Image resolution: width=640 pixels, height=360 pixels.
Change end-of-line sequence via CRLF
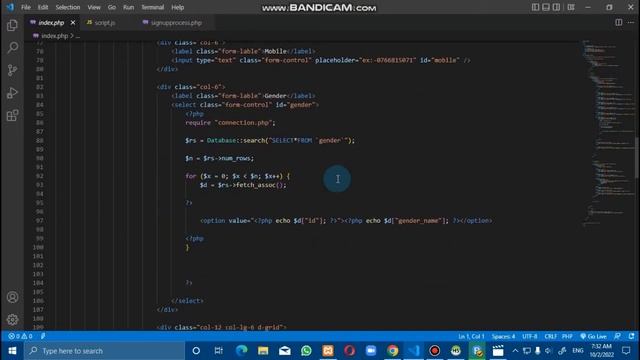551,336
